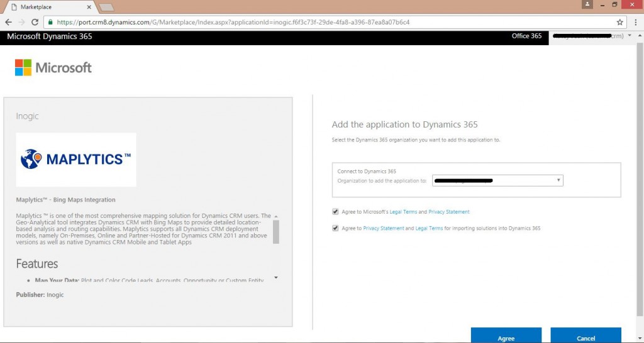Open Privacy Statement link for importing solutions

pos(384,228)
